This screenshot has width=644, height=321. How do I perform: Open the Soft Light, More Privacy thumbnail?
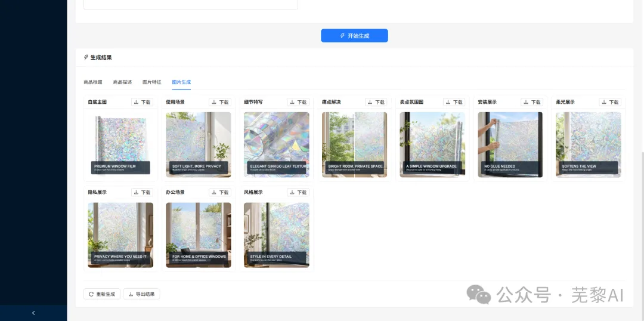pyautogui.click(x=199, y=144)
